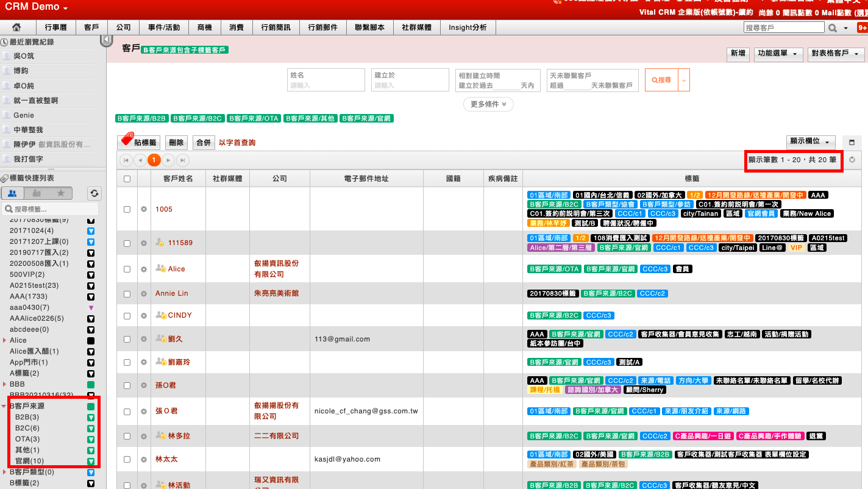
Task: Click the 貼標籤 tag button
Action: click(138, 142)
